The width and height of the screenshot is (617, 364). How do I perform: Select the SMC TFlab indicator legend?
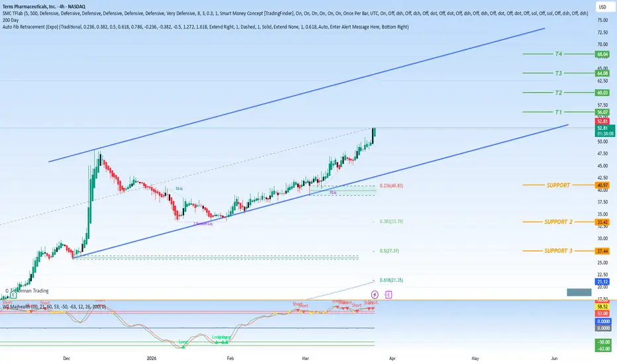click(295, 13)
